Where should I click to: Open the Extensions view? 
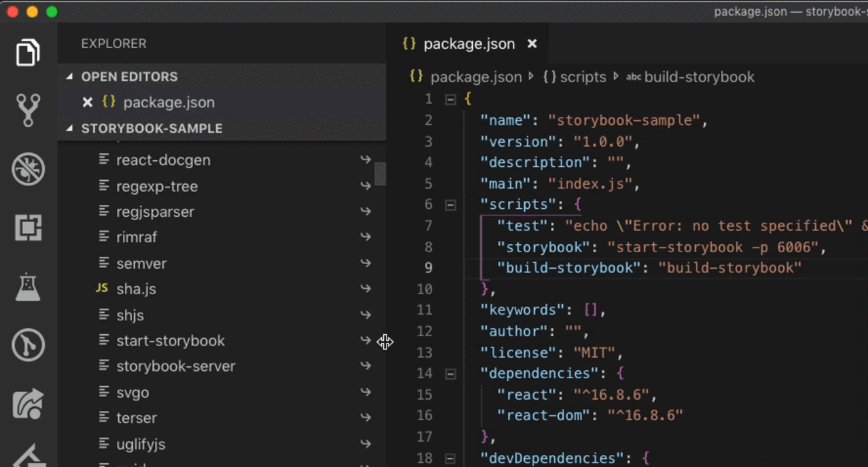(x=28, y=228)
